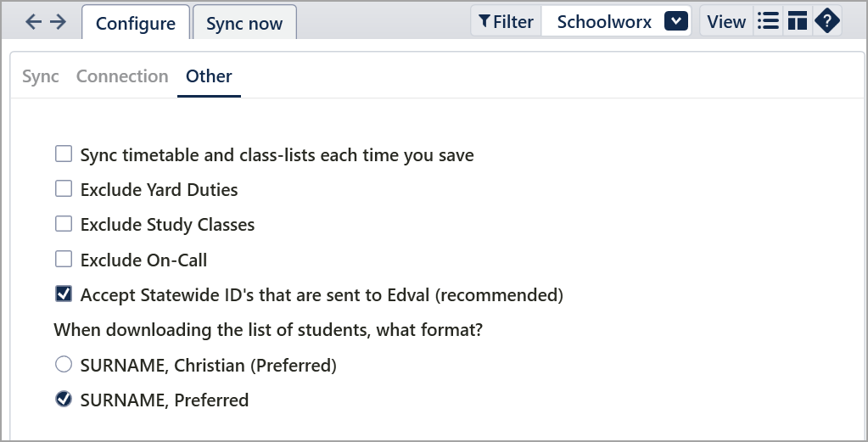
Task: Uncheck Accept Statewide ID's checkbox
Action: [x=64, y=294]
